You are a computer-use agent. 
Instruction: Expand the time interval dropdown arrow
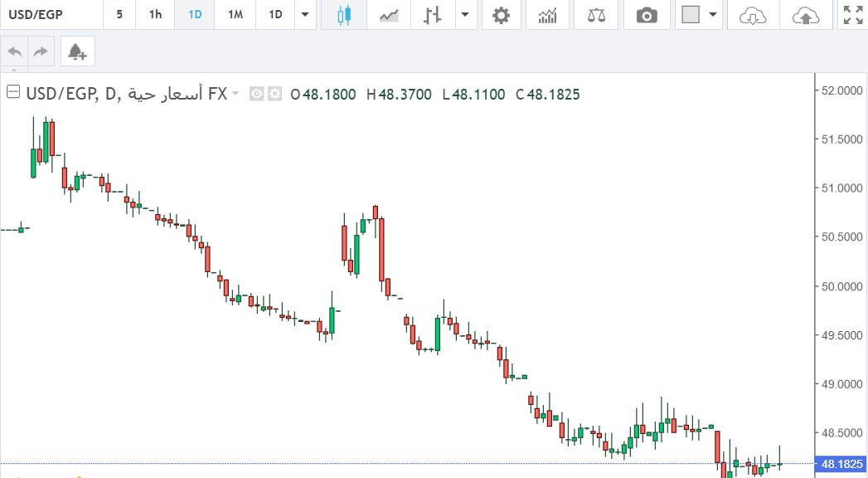[x=306, y=15]
